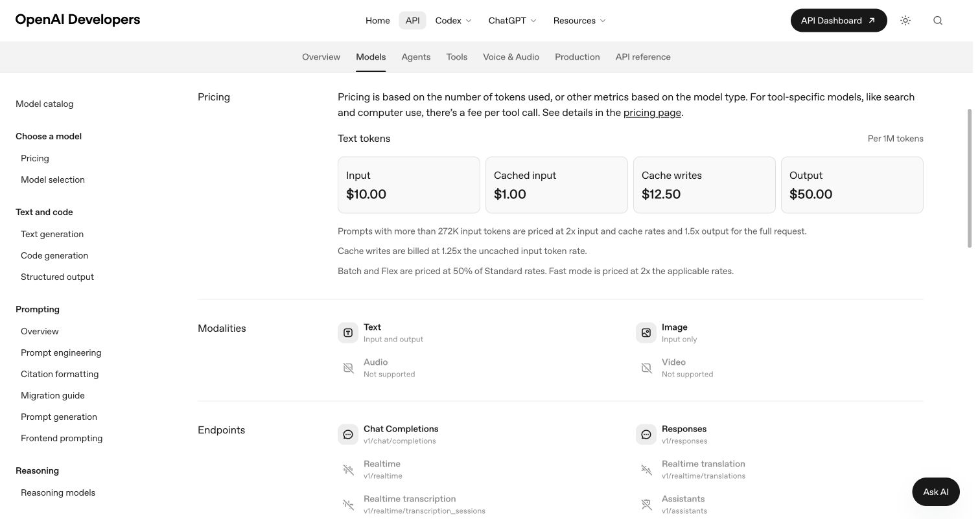Click the Input $10.00 price card
Viewport: 980px width, 519px height.
409,185
